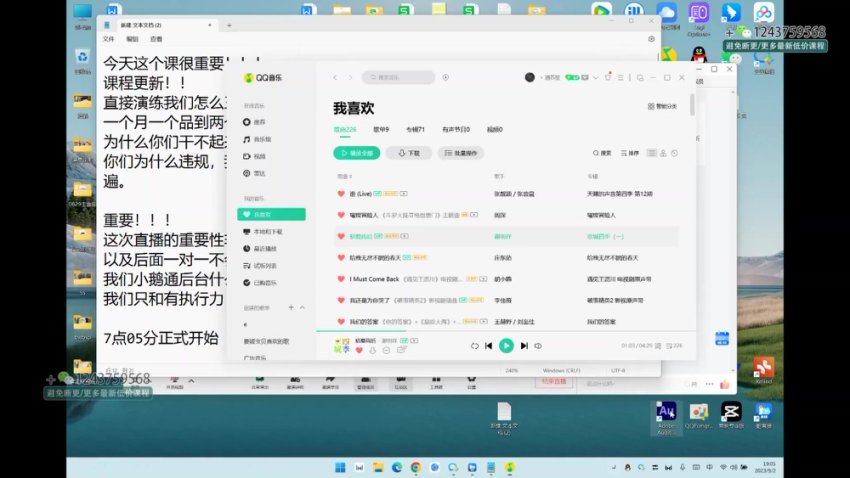Toggle the heart on the first song '谁 (Live)'
The image size is (850, 478).
[x=340, y=193]
